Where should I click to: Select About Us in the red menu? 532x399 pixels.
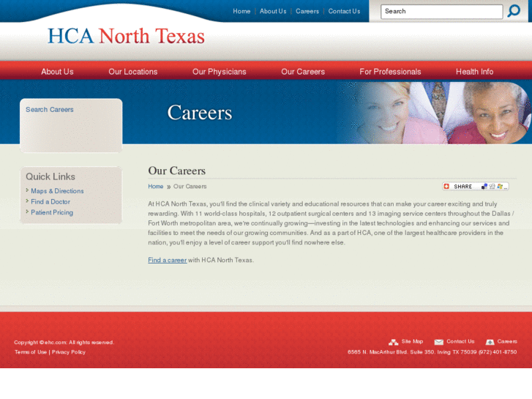(x=57, y=72)
